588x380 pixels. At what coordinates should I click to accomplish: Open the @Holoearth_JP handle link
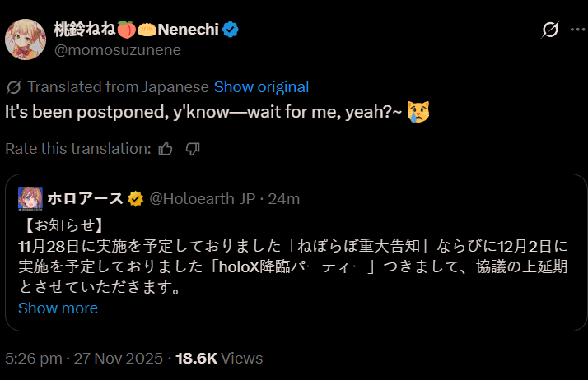[203, 198]
